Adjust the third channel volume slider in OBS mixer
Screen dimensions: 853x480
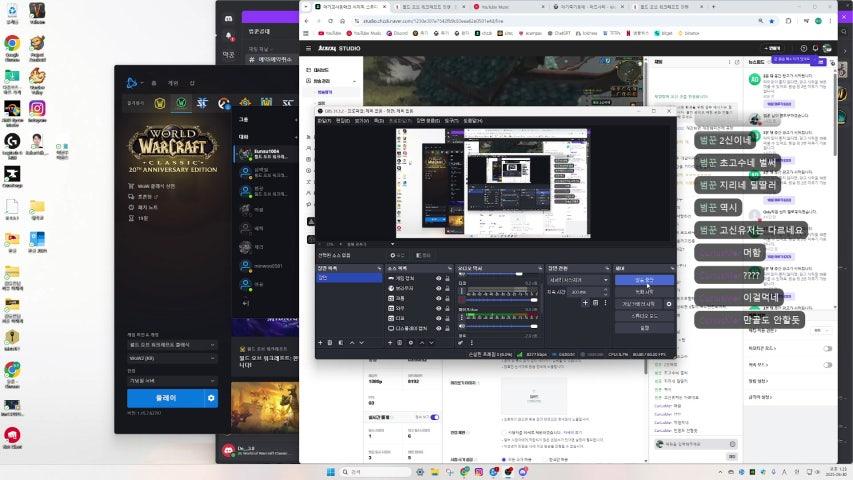502,327
